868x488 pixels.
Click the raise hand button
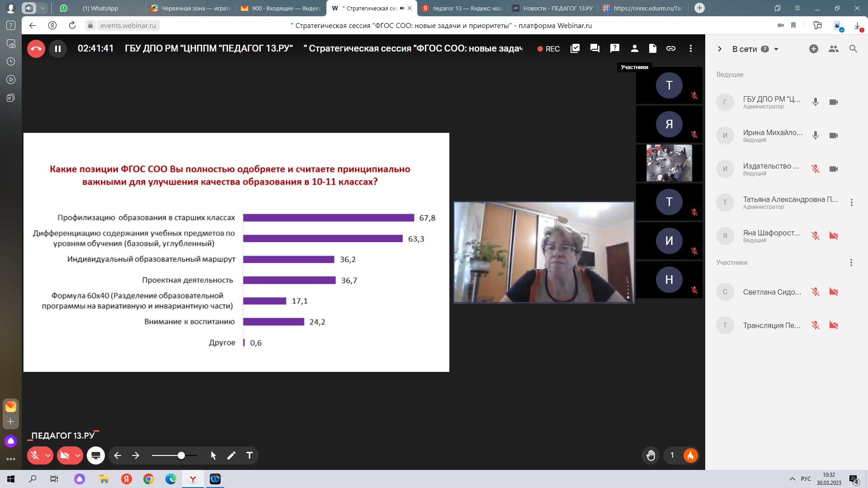click(x=651, y=455)
